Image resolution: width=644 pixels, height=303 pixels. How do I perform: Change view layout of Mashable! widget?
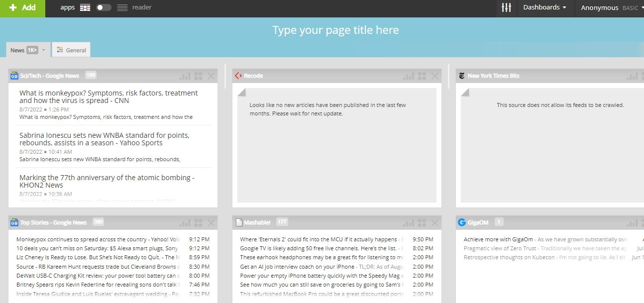[422, 223]
